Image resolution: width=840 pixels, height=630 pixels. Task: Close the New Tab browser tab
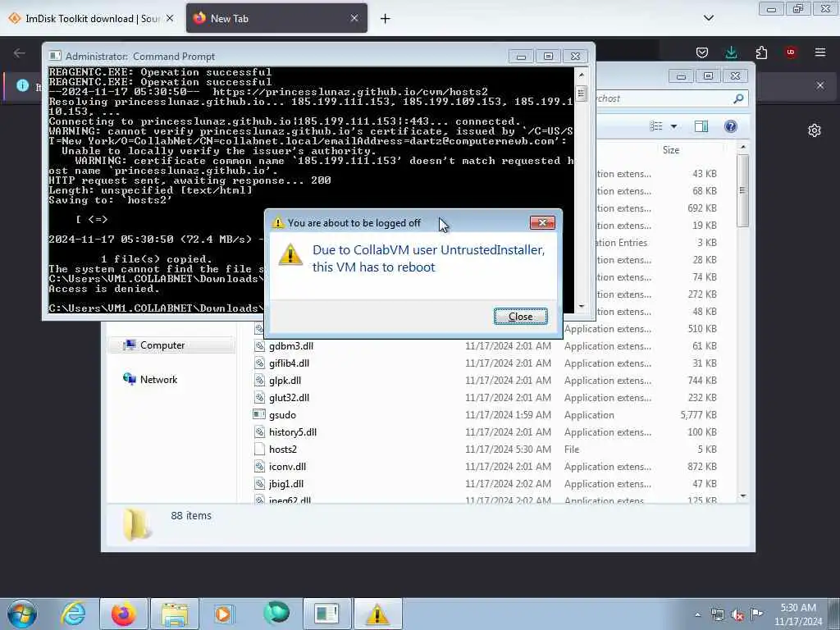[x=354, y=18]
